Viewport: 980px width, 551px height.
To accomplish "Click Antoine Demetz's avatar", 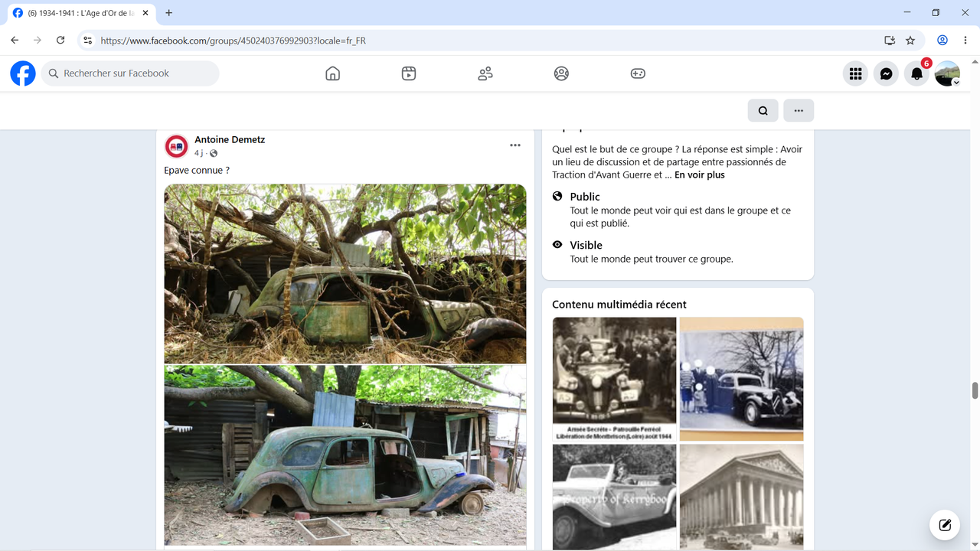I will [x=177, y=146].
